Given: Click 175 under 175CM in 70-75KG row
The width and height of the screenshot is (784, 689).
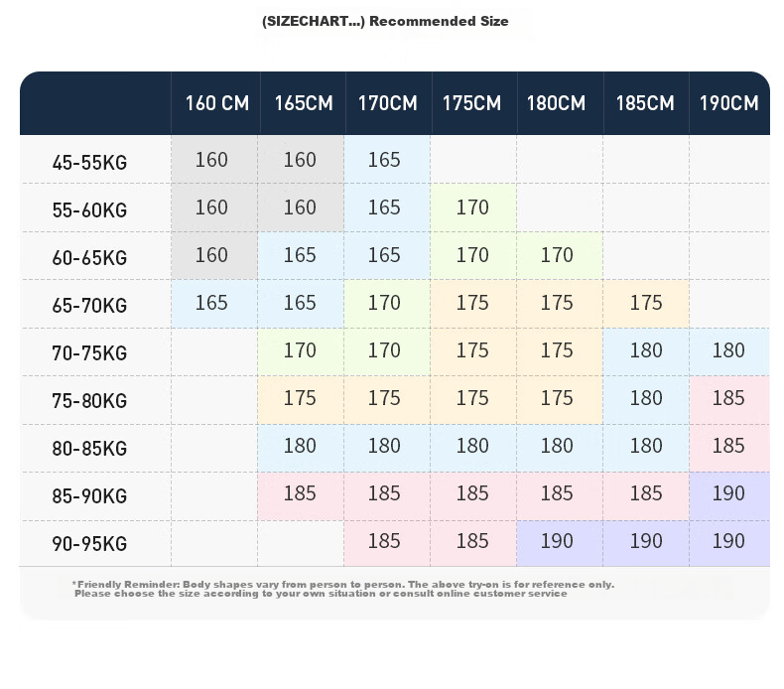Looking at the screenshot, I should pyautogui.click(x=472, y=350).
